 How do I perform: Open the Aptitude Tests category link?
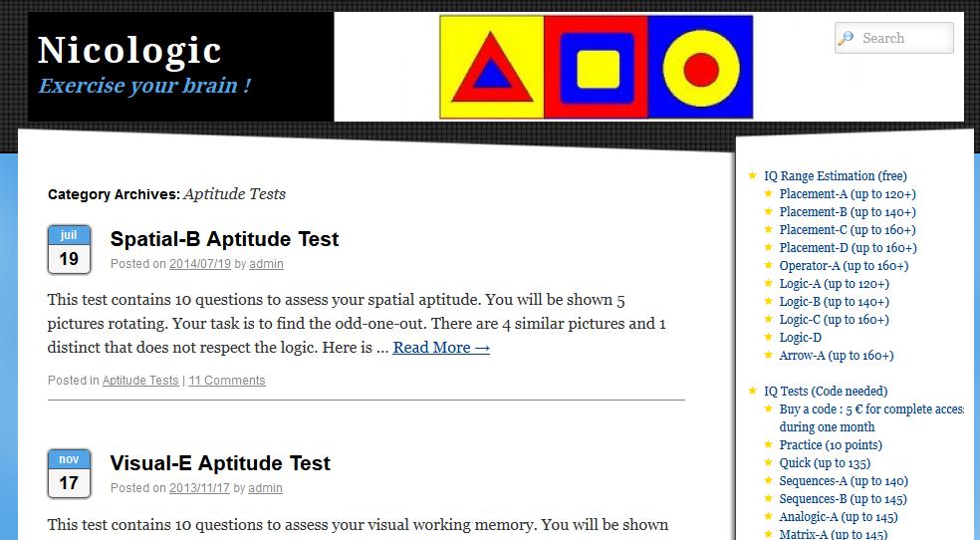click(x=140, y=380)
